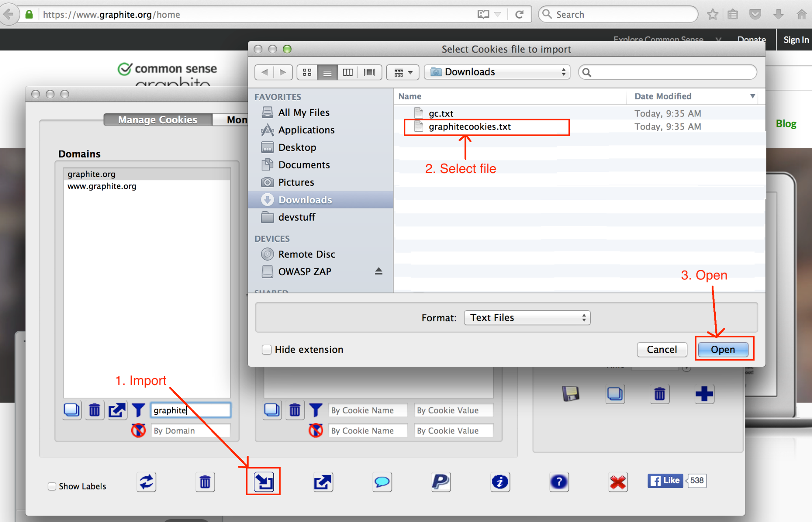Click the Import cookies icon in bottom toolbar
Screen dimensions: 812x522
point(264,482)
